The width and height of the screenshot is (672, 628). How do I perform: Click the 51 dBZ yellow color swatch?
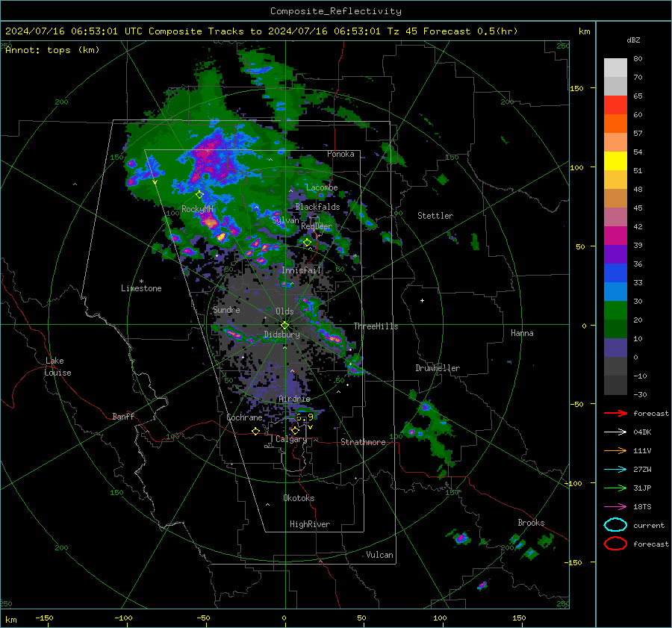(615, 161)
